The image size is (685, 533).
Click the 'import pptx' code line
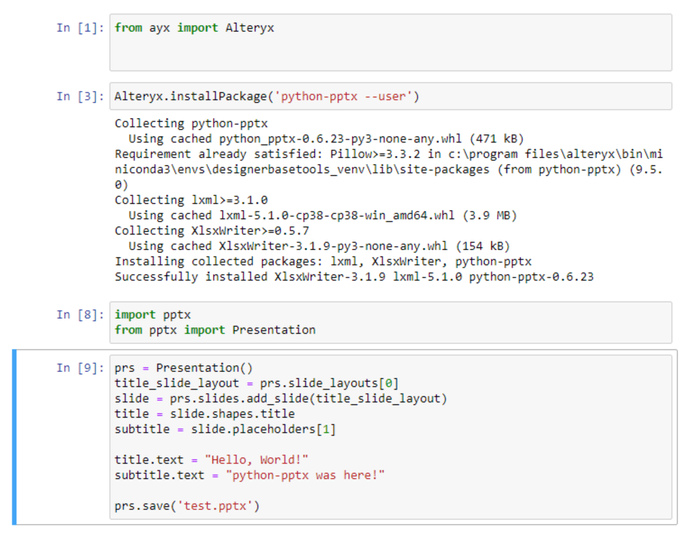(152, 315)
